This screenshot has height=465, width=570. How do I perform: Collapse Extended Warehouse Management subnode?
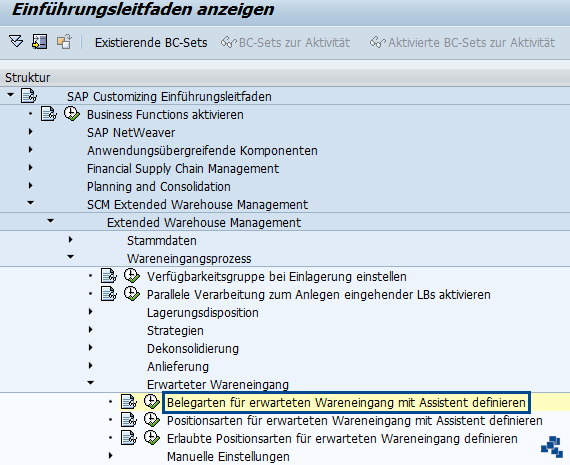click(51, 221)
